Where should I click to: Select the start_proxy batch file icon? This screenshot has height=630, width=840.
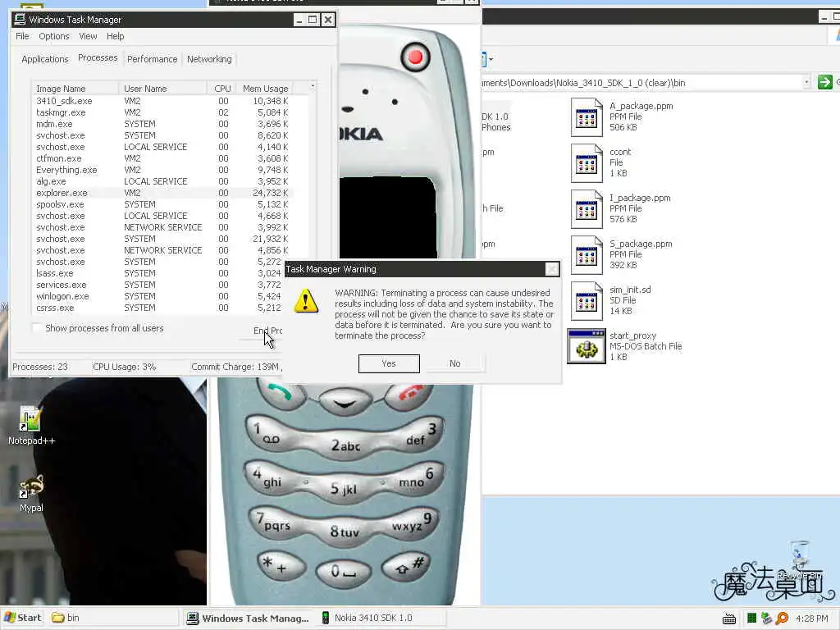pos(586,346)
